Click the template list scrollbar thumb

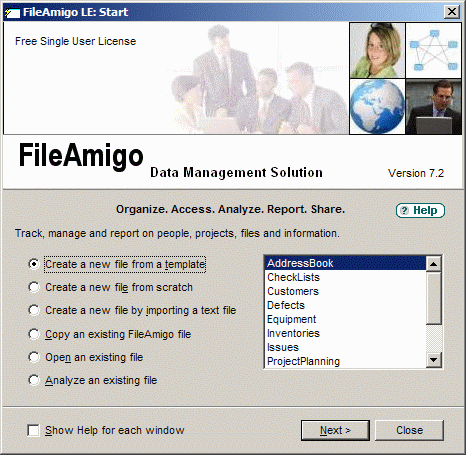tap(434, 298)
